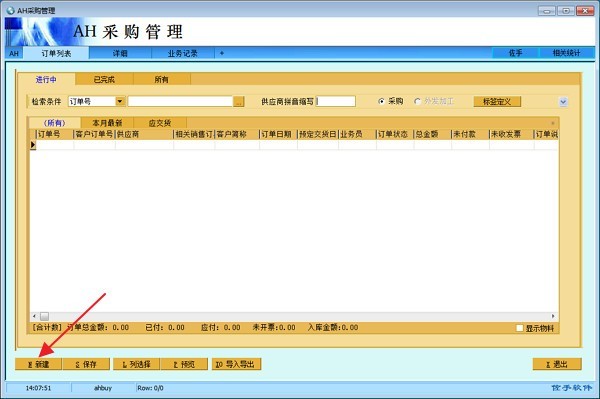The height and width of the screenshot is (399, 600).
Task: Open the 相关统计 menu
Action: coord(566,53)
